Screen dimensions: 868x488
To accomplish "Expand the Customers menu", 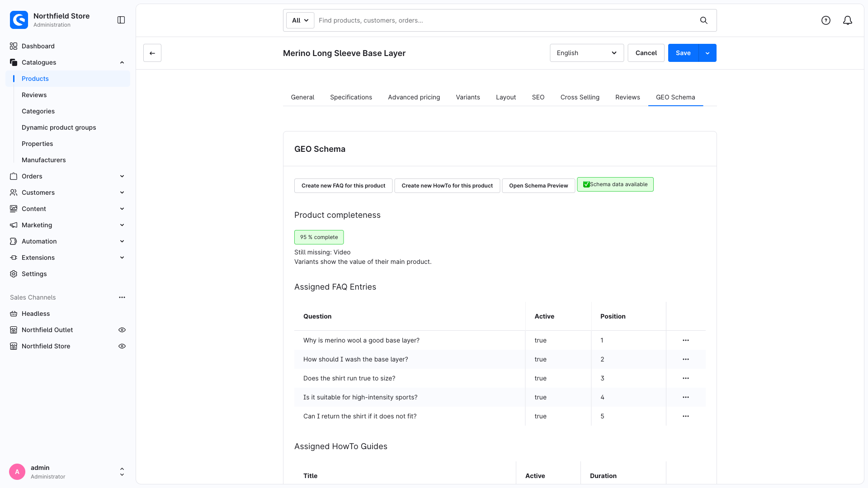I will 122,192.
